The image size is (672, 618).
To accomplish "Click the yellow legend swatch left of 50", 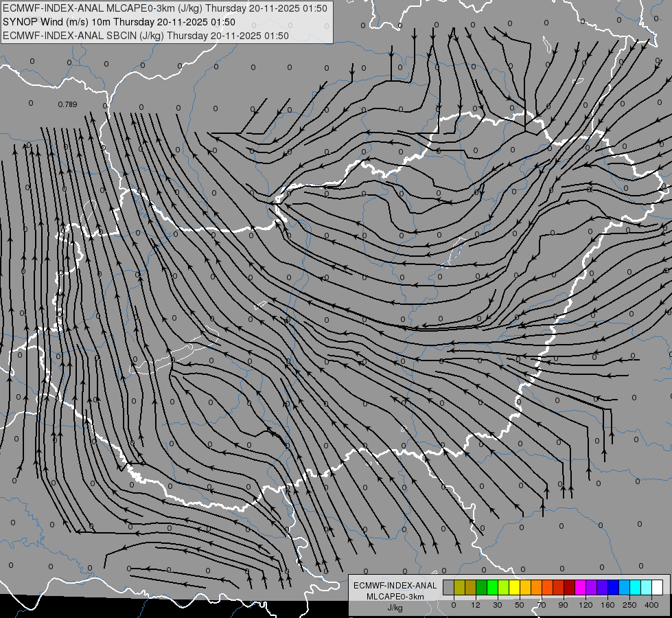I will (515, 587).
